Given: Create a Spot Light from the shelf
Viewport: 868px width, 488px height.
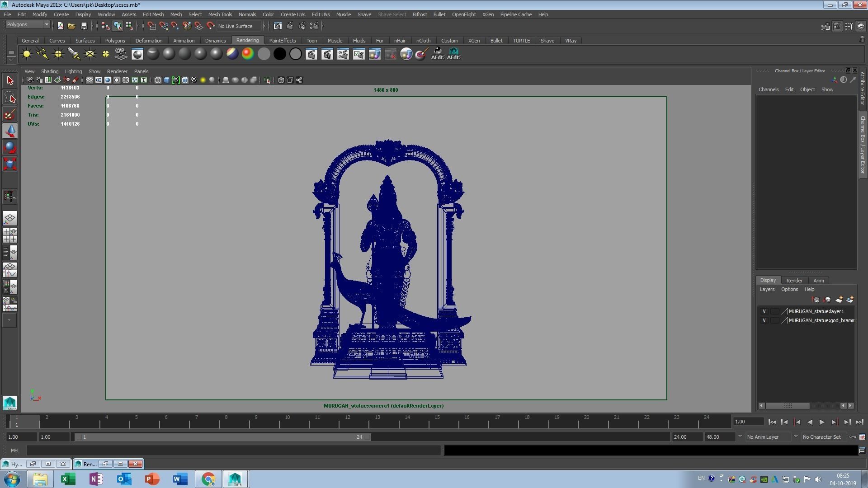Looking at the screenshot, I should [74, 54].
